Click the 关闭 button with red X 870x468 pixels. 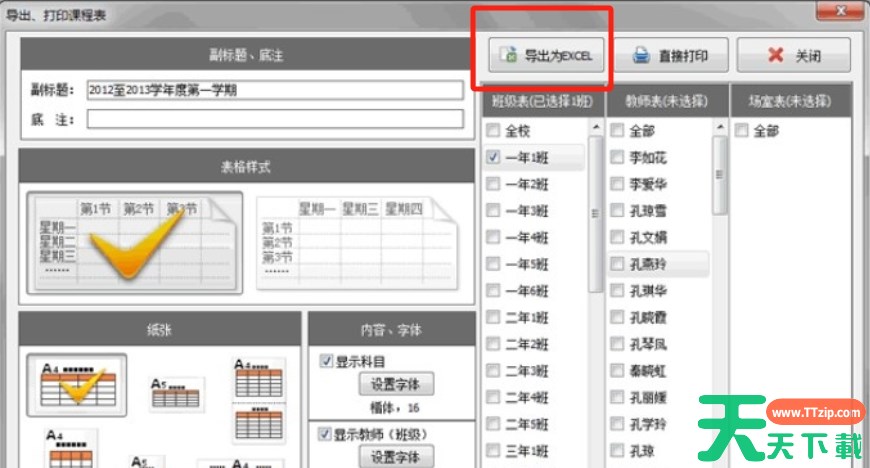pyautogui.click(x=793, y=55)
